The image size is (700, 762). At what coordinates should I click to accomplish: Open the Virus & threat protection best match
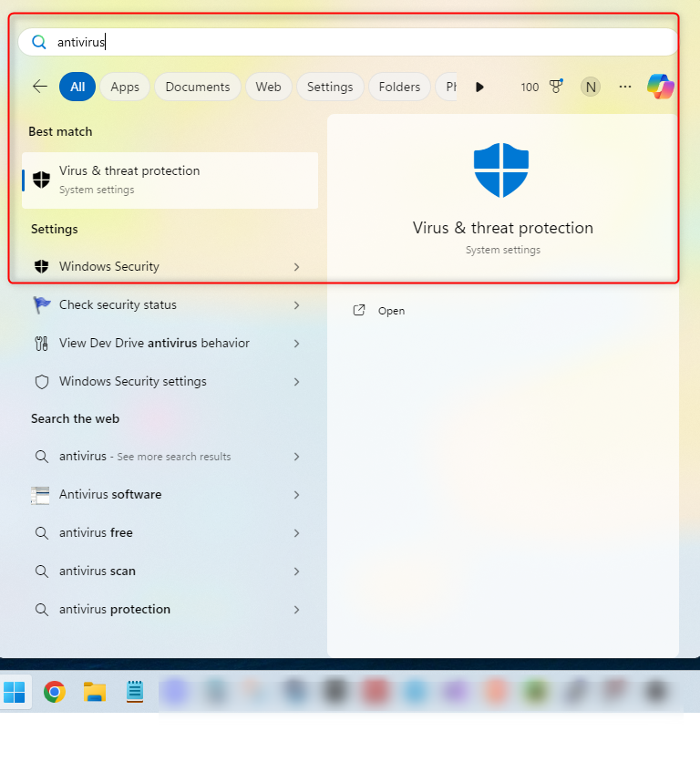(170, 180)
